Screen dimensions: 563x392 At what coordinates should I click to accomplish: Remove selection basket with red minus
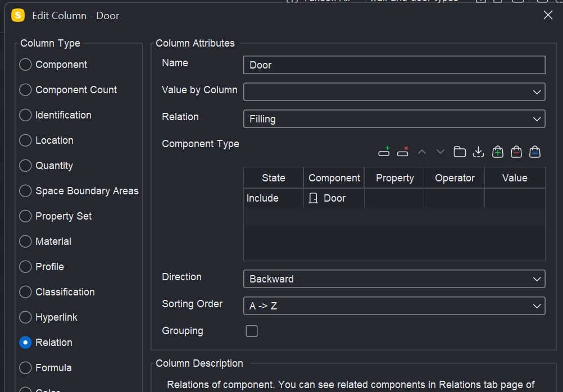point(516,152)
